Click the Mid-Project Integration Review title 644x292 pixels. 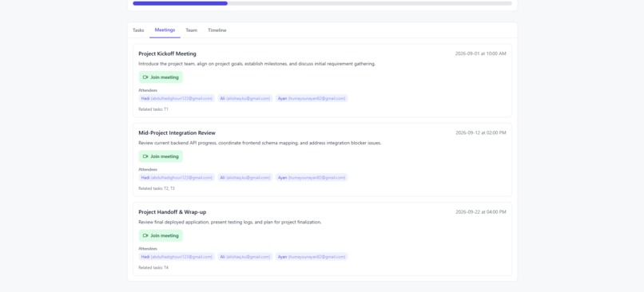(x=177, y=133)
